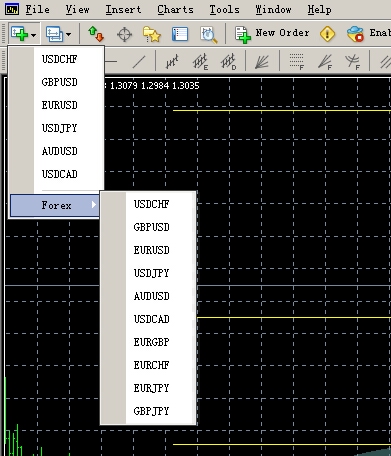Launch MetaEditor via yellow diamond icon
Screen dimensions: 391x456
[327, 34]
